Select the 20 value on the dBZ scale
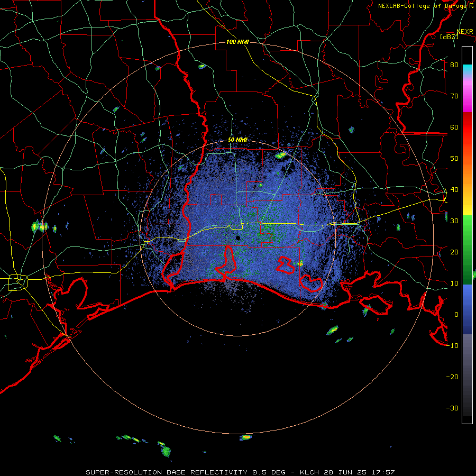Image resolution: width=476 pixels, height=476 pixels. (454, 252)
